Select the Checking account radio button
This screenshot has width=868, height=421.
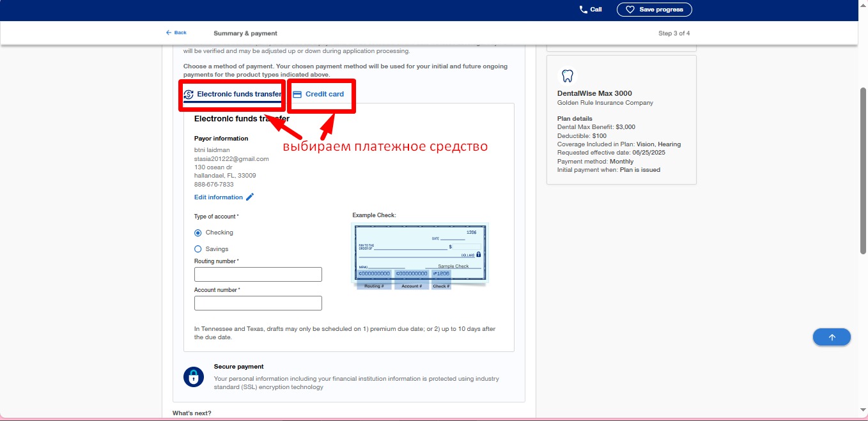pos(198,233)
